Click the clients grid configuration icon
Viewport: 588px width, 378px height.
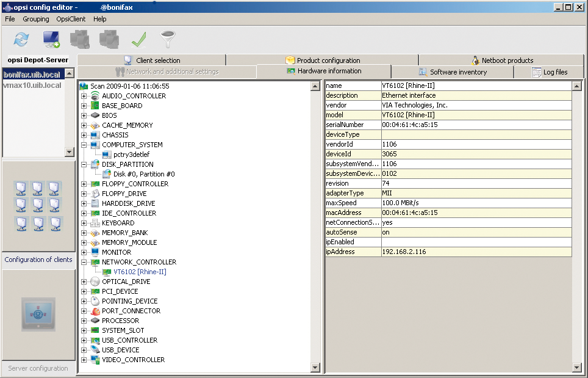click(x=38, y=206)
